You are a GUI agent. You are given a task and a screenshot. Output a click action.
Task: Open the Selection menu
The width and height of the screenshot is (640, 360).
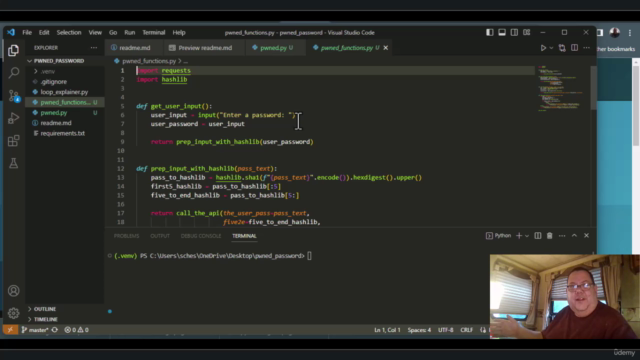point(69,32)
